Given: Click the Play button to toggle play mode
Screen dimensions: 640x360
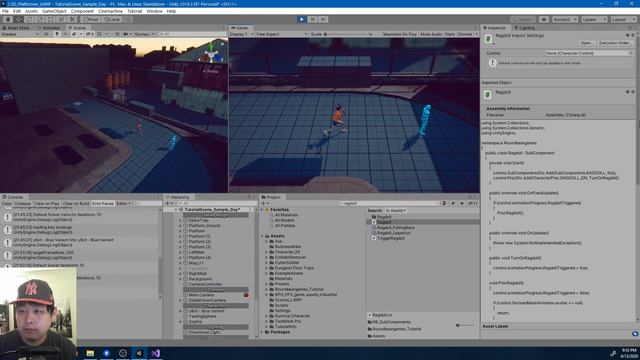Looking at the screenshot, I should click(x=301, y=19).
